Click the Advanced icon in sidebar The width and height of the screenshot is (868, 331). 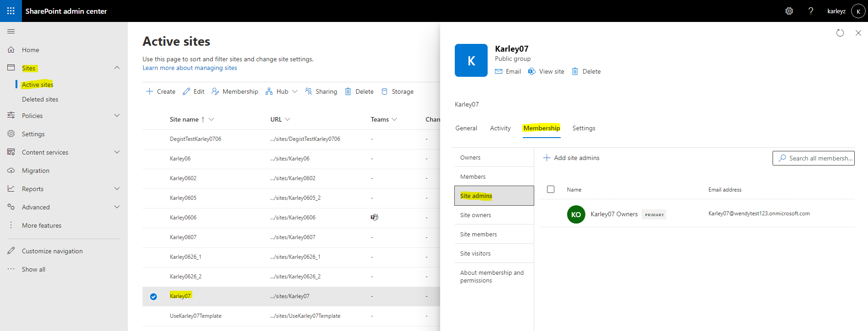point(11,207)
